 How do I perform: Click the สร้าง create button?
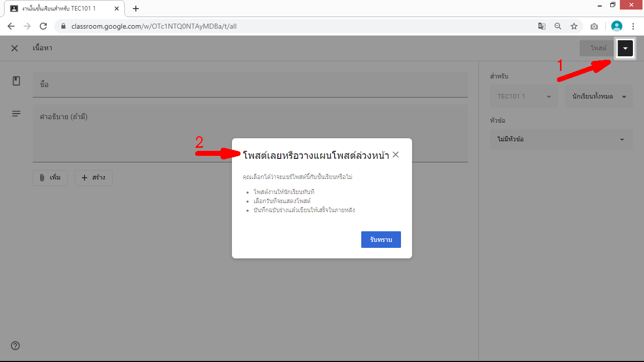pyautogui.click(x=94, y=178)
